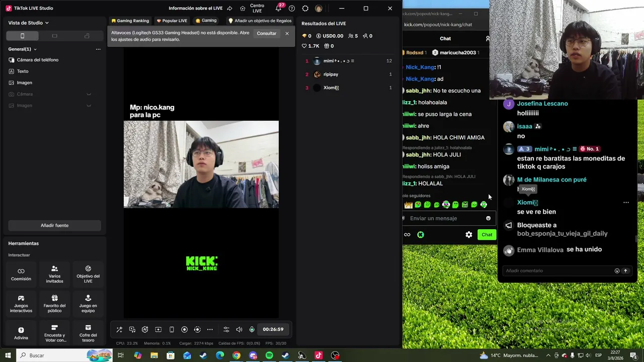
Task: Open Varios invitados tool
Action: coord(54,274)
